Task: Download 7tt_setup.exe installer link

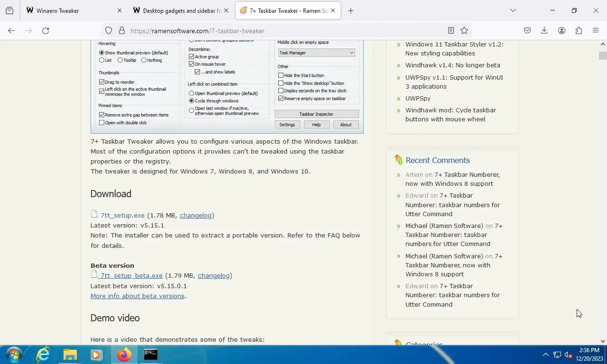Action: 122,215
